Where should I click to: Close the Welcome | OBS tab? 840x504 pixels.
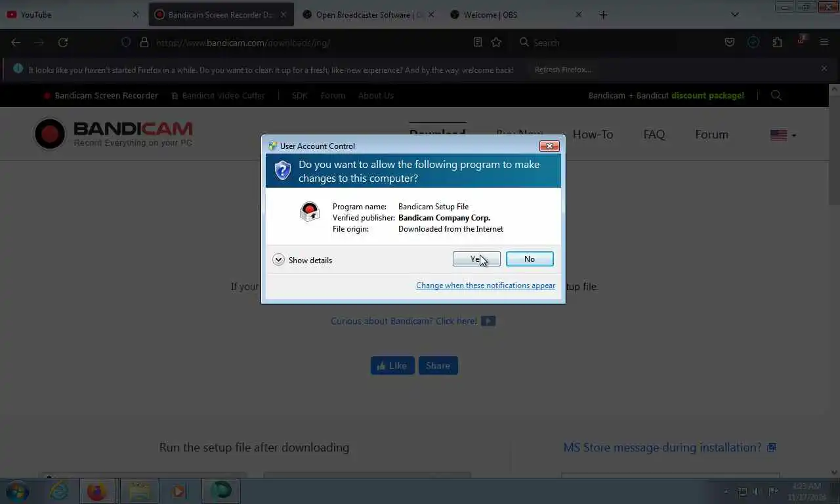pyautogui.click(x=578, y=14)
